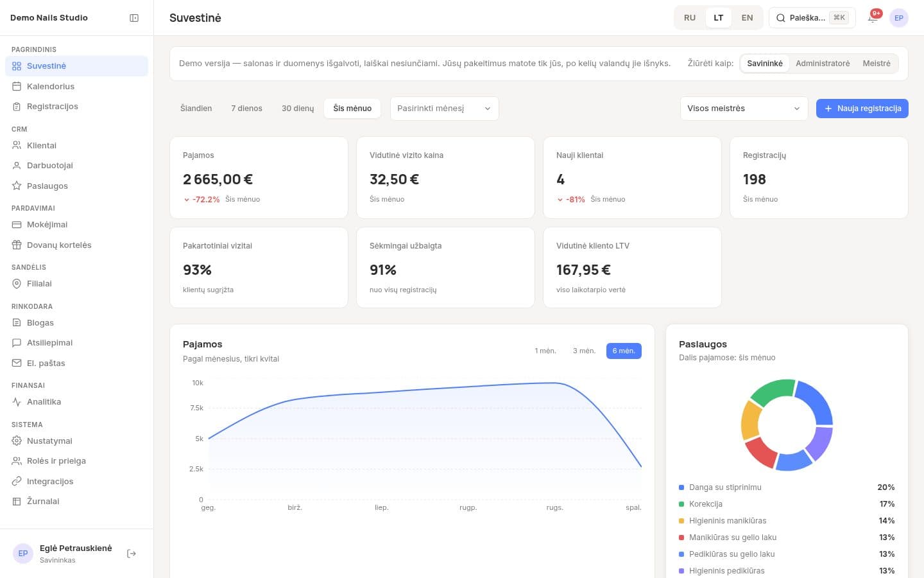Click the Registracijos clipboard icon

17,107
